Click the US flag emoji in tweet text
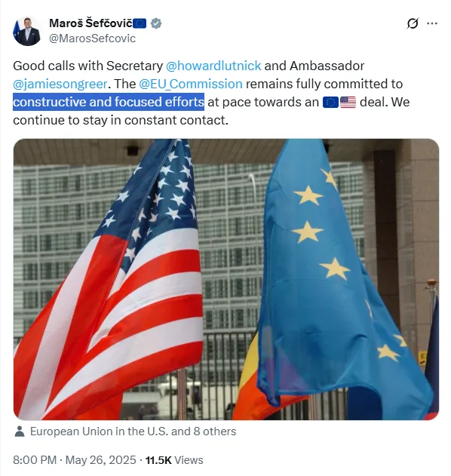The image size is (451, 476). (x=348, y=103)
